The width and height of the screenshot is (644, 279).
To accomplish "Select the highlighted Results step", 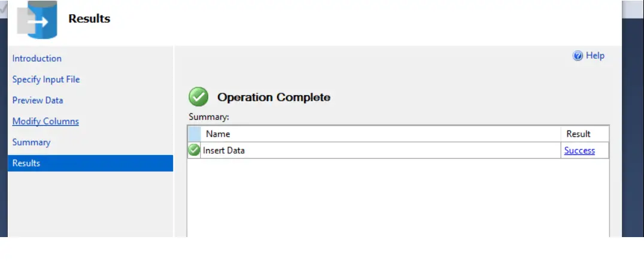I will (90, 163).
